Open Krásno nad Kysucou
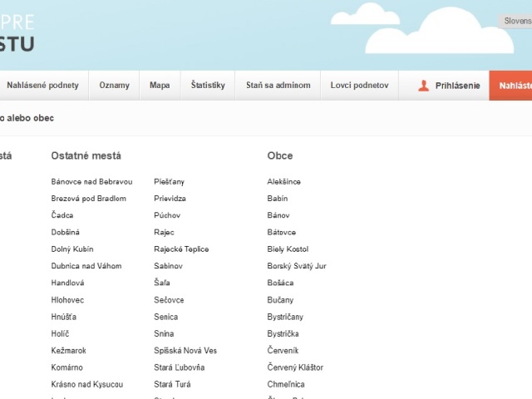 (x=87, y=384)
